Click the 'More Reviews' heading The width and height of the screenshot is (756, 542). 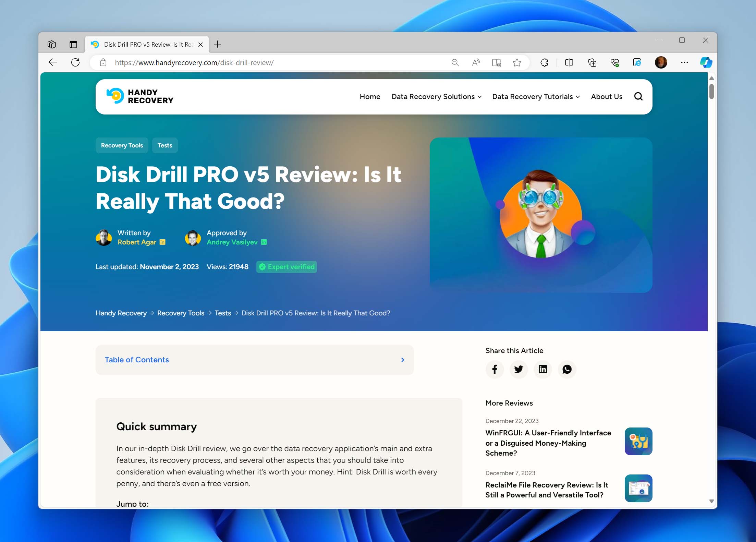[x=509, y=403]
